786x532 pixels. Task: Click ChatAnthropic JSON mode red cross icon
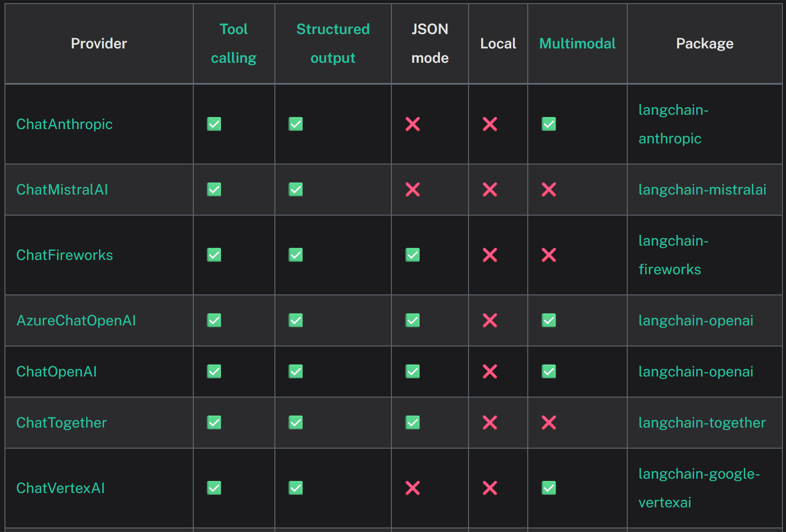pyautogui.click(x=413, y=124)
